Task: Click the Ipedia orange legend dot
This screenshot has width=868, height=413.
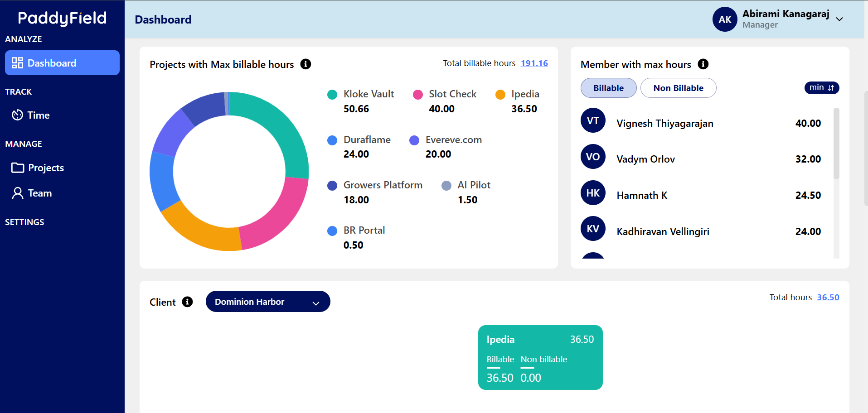Action: pyautogui.click(x=500, y=94)
